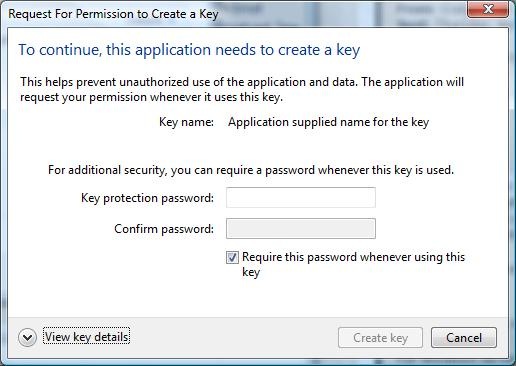Click the wrapped word key under the checkbox label
This screenshot has width=516, height=366.
251,272
